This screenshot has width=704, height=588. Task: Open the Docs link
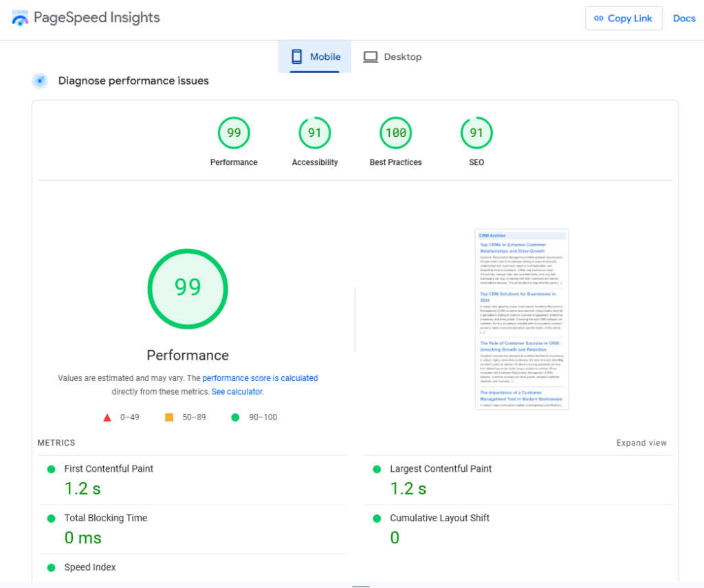point(684,19)
